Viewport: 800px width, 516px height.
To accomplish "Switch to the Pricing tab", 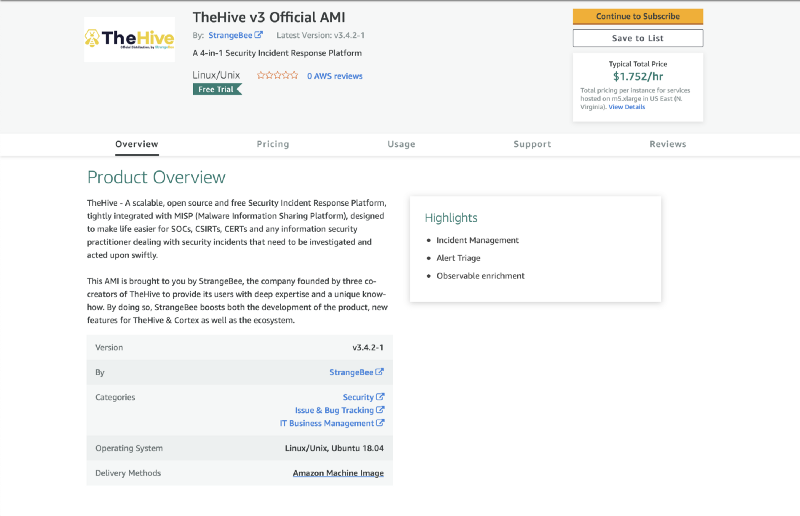I will pos(272,144).
